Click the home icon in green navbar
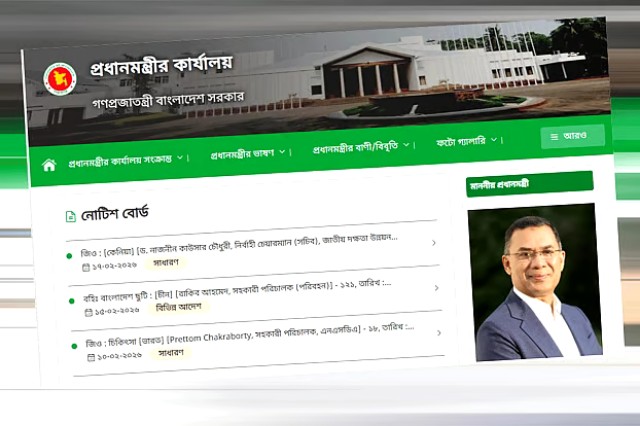Screen dimensions: 640x426 click(x=49, y=165)
